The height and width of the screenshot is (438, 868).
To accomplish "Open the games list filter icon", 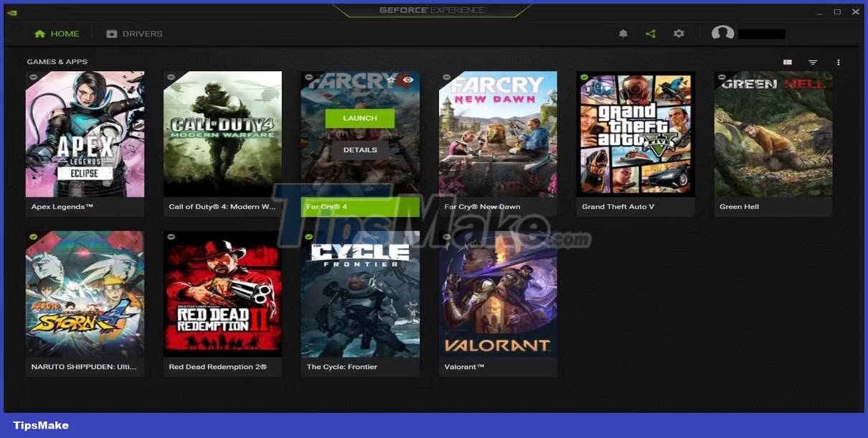I will point(812,62).
